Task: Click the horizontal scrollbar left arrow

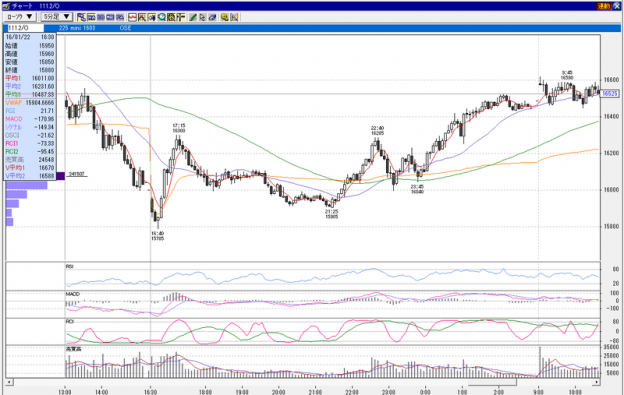Action: click(9, 382)
